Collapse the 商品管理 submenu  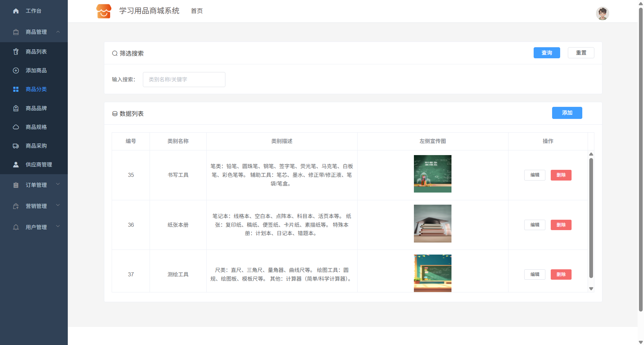pyautogui.click(x=58, y=32)
